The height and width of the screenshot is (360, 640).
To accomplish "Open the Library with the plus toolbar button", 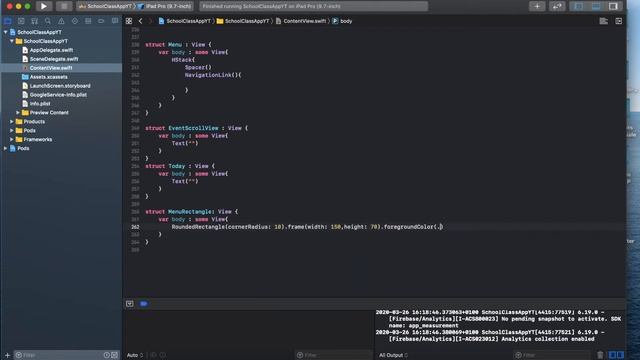I will coord(537,6).
